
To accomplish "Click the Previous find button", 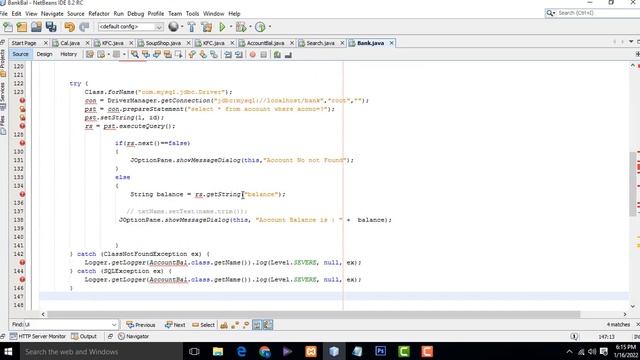I will (141, 325).
